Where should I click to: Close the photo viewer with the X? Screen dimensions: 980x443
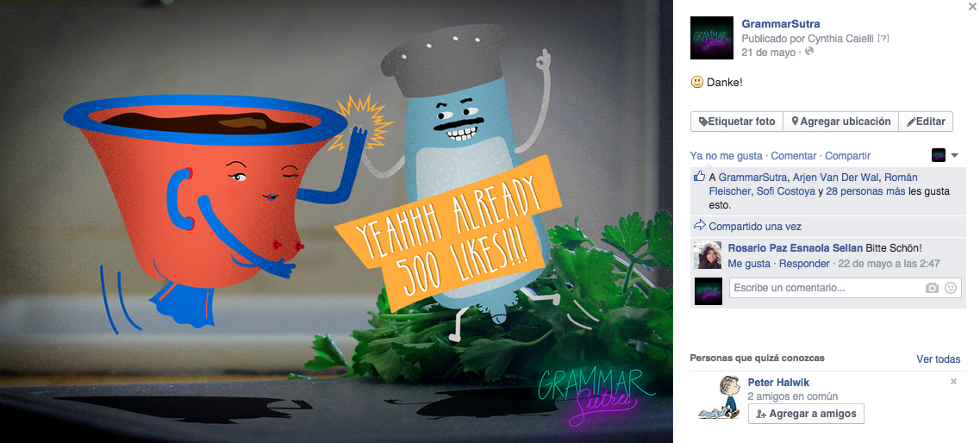971,7
